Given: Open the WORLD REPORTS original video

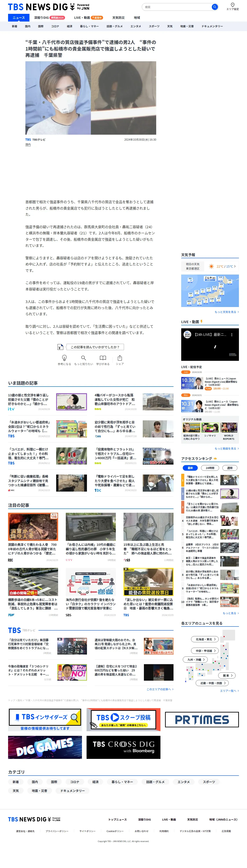Looking at the screenshot, I should coord(229,431).
